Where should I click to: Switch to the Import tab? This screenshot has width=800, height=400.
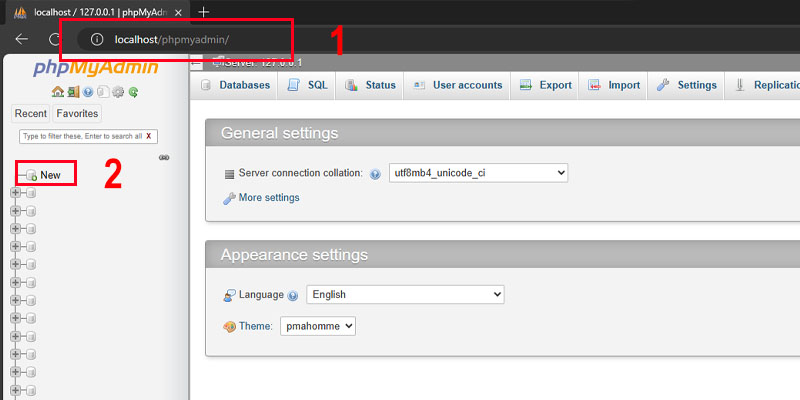614,85
